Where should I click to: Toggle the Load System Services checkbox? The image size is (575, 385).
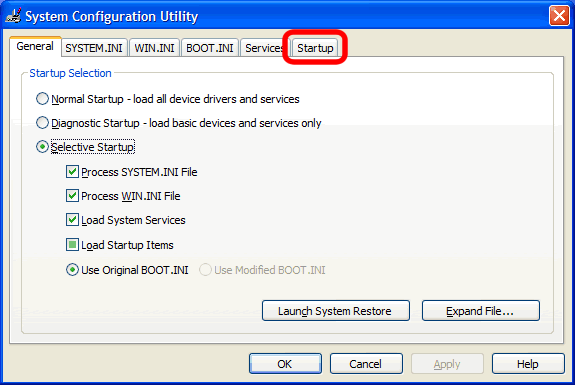[x=73, y=220]
